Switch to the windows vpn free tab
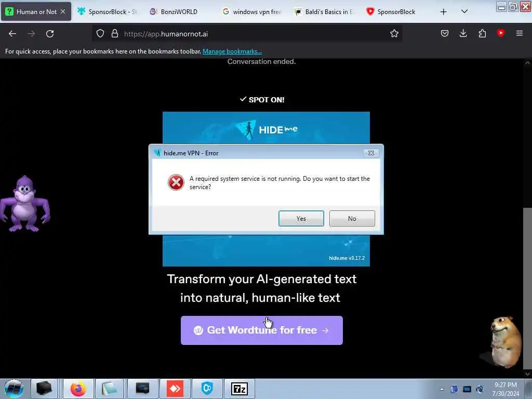 click(x=252, y=11)
